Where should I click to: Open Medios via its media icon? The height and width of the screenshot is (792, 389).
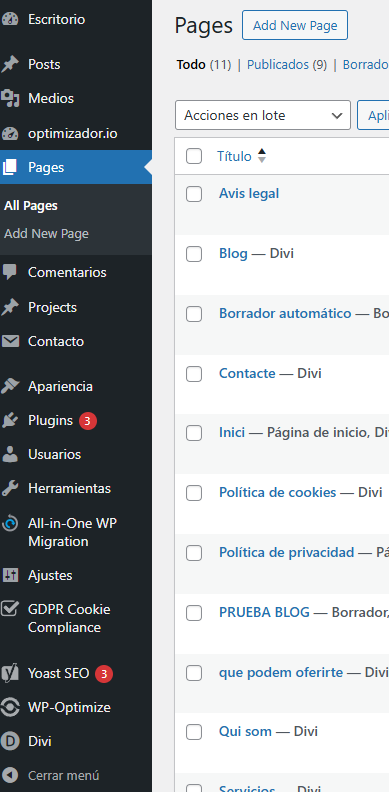pyautogui.click(x=10, y=98)
